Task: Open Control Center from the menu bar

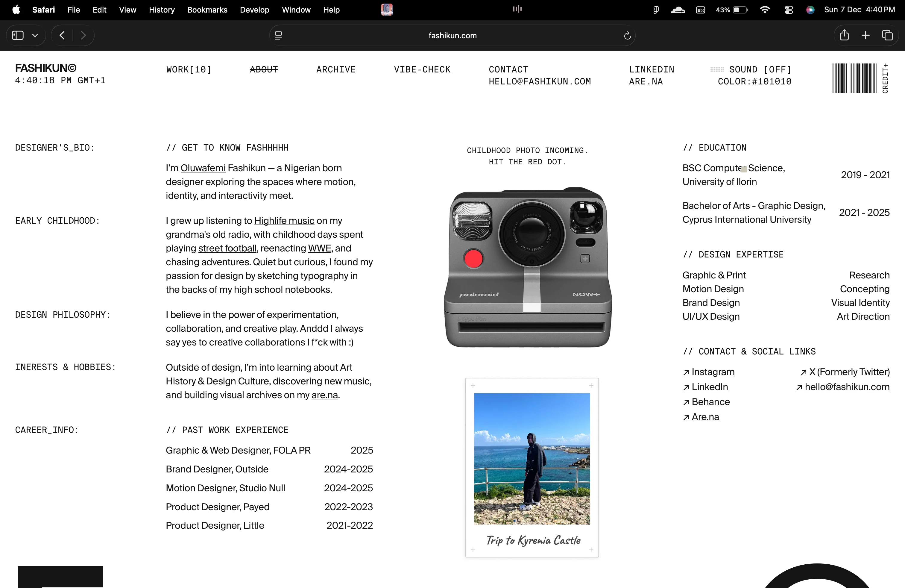Action: 789,10
